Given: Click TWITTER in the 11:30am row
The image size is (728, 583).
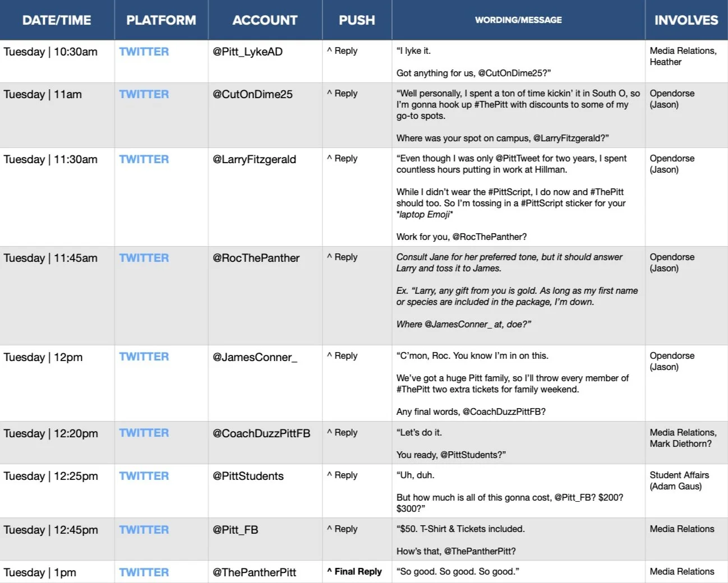Looking at the screenshot, I should click(x=144, y=159).
